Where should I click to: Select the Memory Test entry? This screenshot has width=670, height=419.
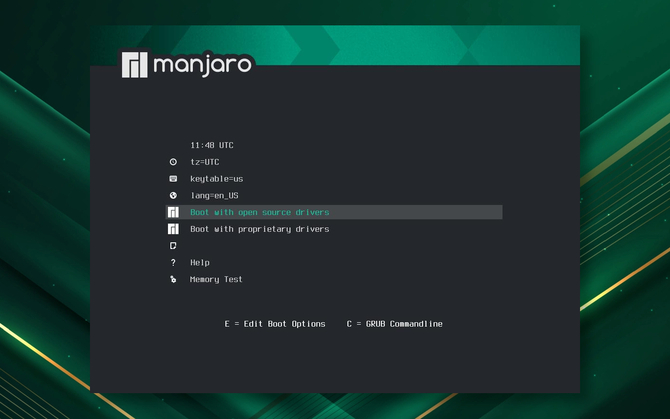pos(216,279)
